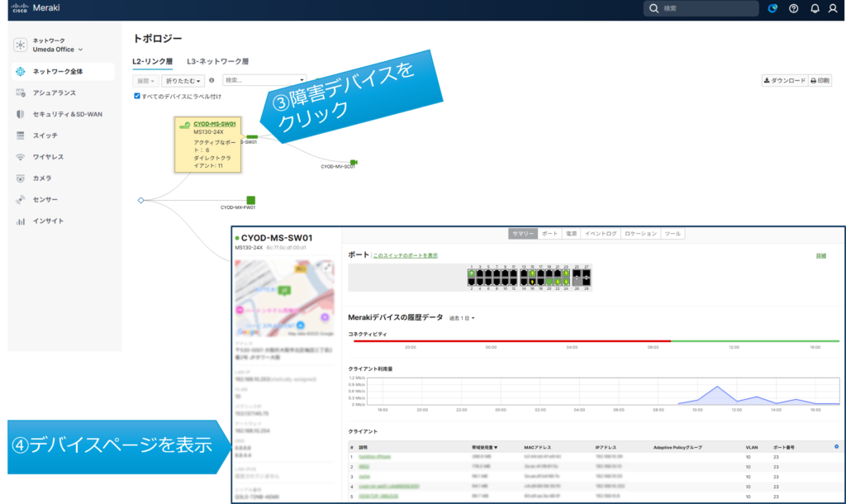The height and width of the screenshot is (504, 846).
Task: Click the Insight bar chart sidebar icon
Action: [21, 221]
